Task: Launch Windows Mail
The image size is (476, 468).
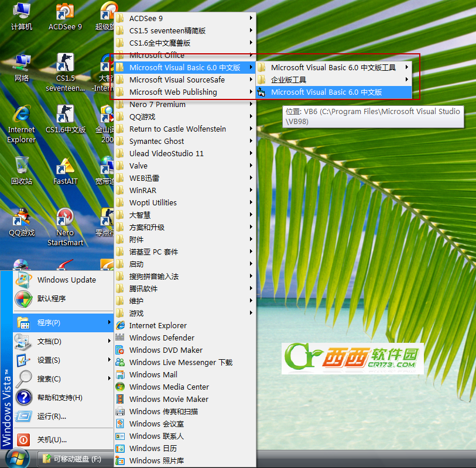Action: pos(185,374)
